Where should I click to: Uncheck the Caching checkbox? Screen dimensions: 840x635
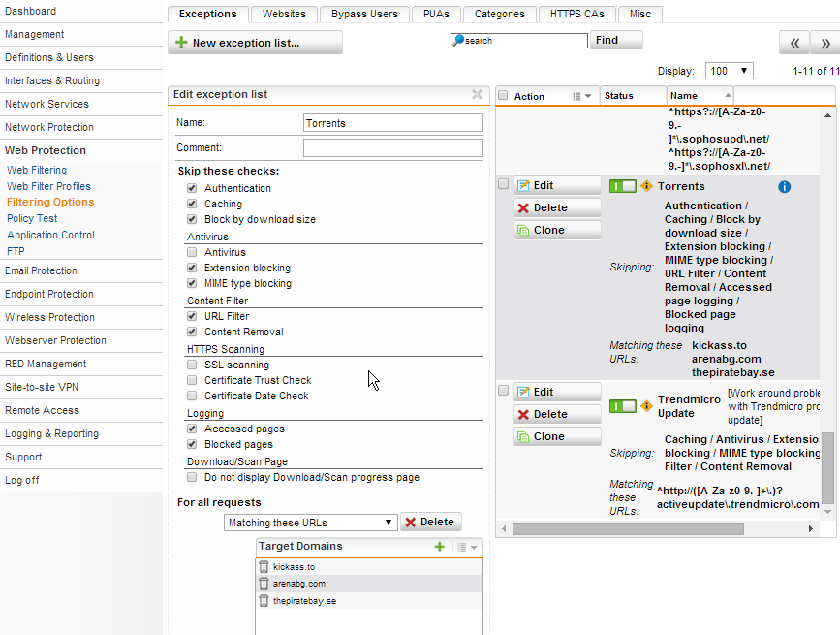click(192, 204)
